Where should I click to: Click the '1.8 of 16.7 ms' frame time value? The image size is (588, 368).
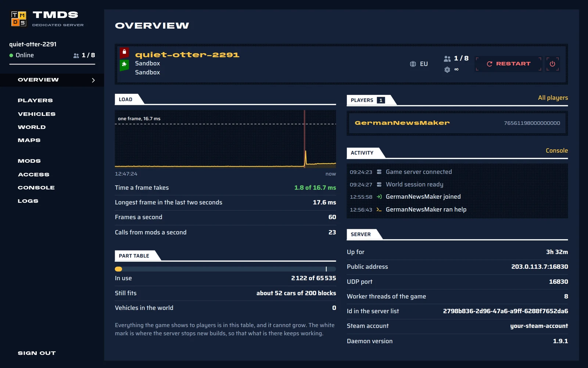(315, 188)
